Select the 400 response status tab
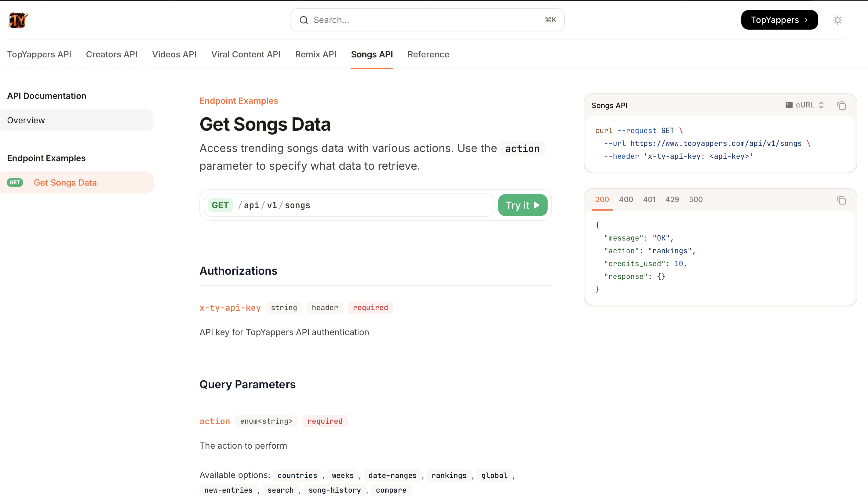 tap(625, 199)
